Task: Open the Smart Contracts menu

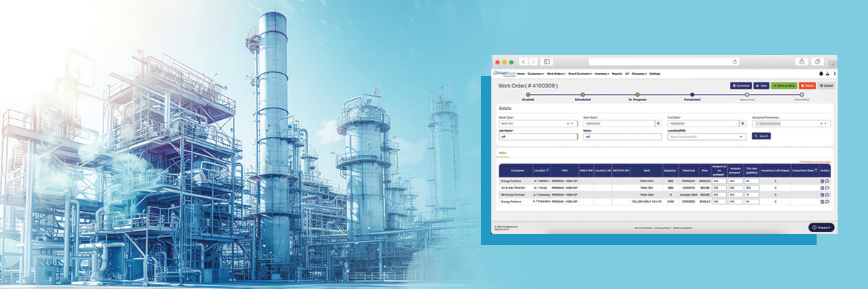Action: [x=580, y=74]
